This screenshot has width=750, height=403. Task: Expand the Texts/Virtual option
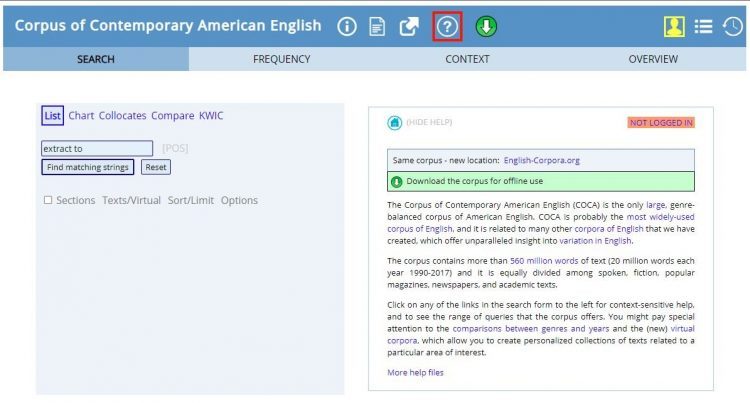pyautogui.click(x=132, y=200)
